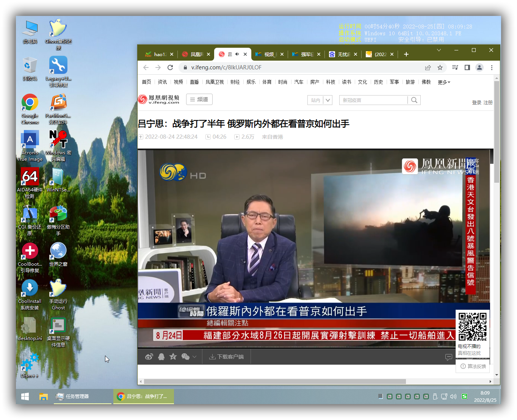517x420 pixels.
Task: Click the vertical scrollbar thumb
Action: [x=497, y=132]
